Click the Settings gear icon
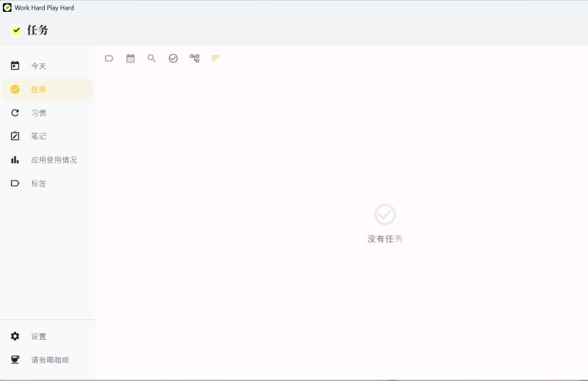Viewport: 588px width, 381px height. pyautogui.click(x=15, y=336)
